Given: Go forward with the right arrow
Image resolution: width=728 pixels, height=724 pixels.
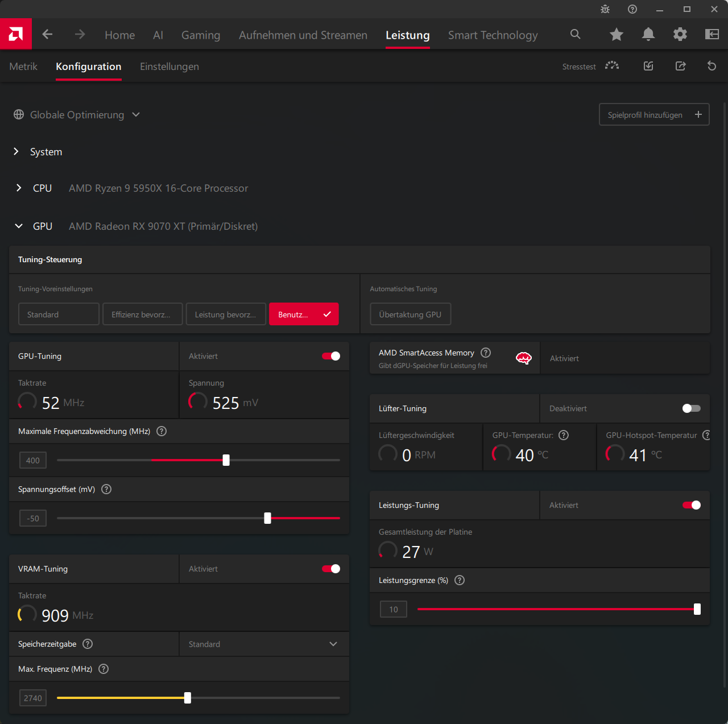Looking at the screenshot, I should coord(80,34).
